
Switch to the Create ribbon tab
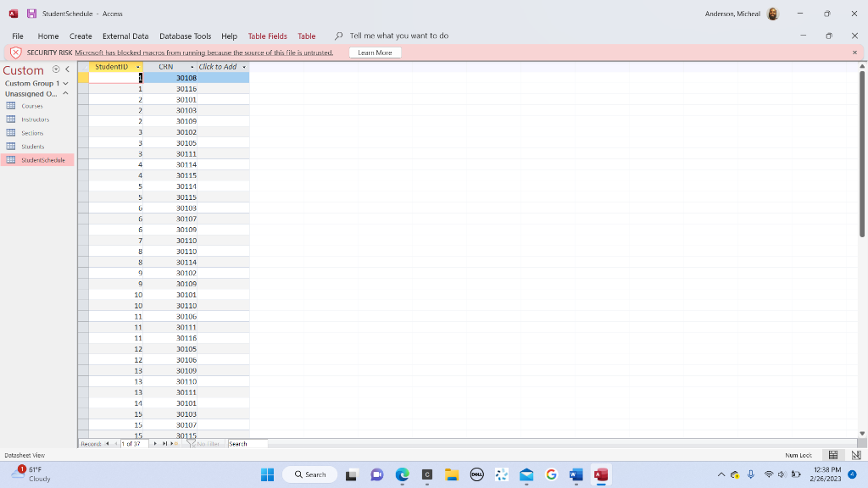click(81, 36)
